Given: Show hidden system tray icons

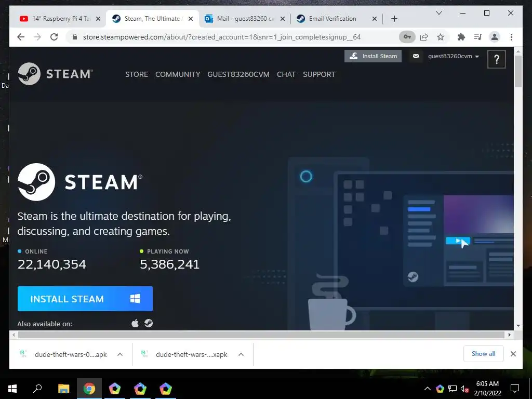Looking at the screenshot, I should tap(428, 389).
